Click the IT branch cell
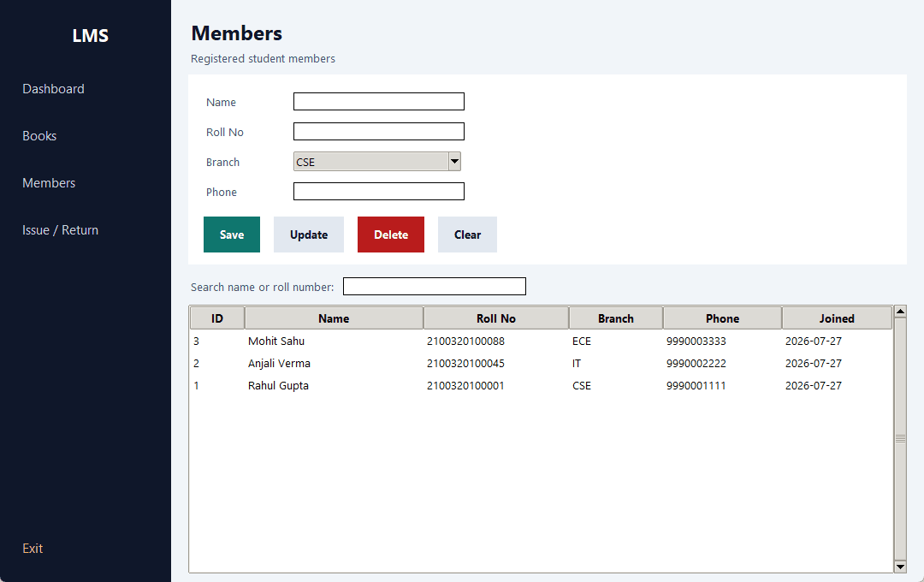This screenshot has height=582, width=924. click(577, 364)
